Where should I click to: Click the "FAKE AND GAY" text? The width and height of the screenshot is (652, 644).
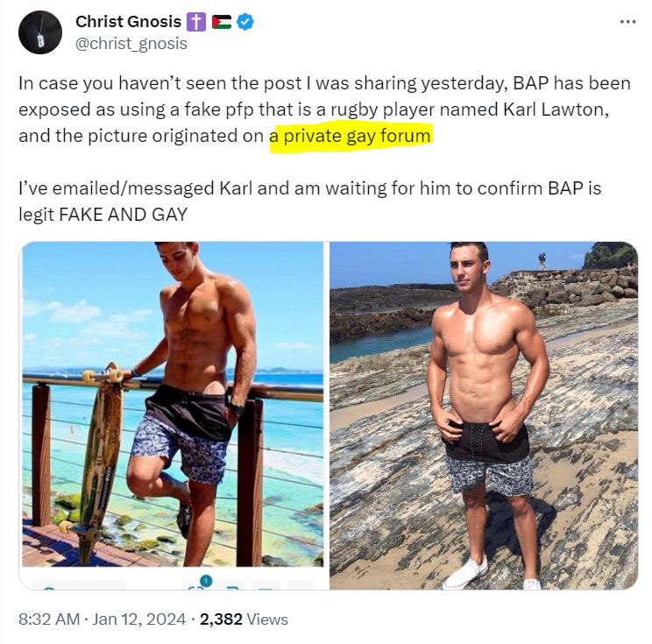pos(123,214)
